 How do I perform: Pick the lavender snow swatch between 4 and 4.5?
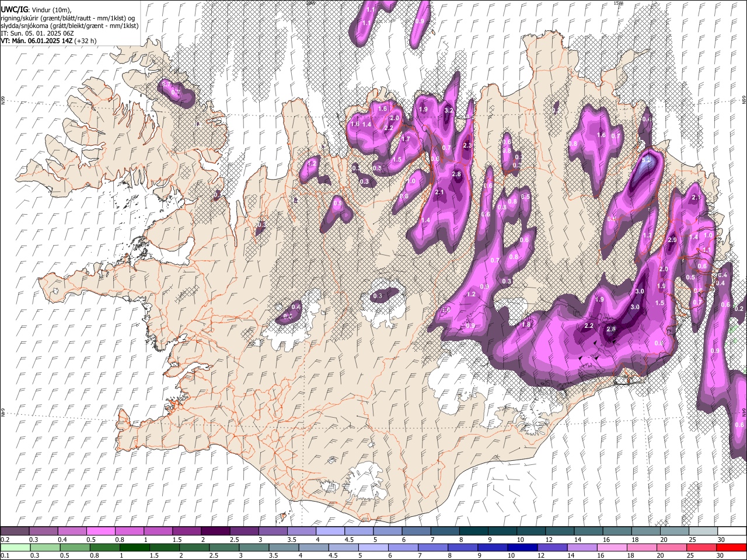click(x=330, y=531)
